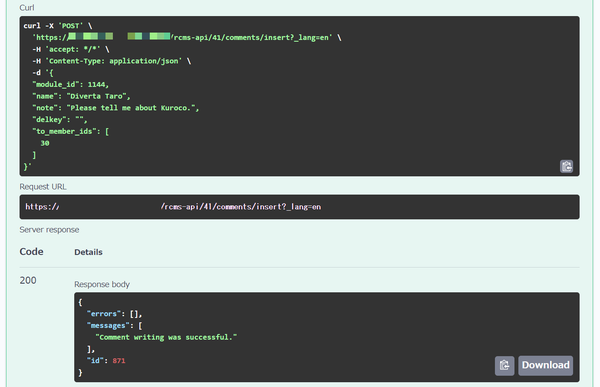Click the member id value 30
600x387 pixels.
pos(45,143)
